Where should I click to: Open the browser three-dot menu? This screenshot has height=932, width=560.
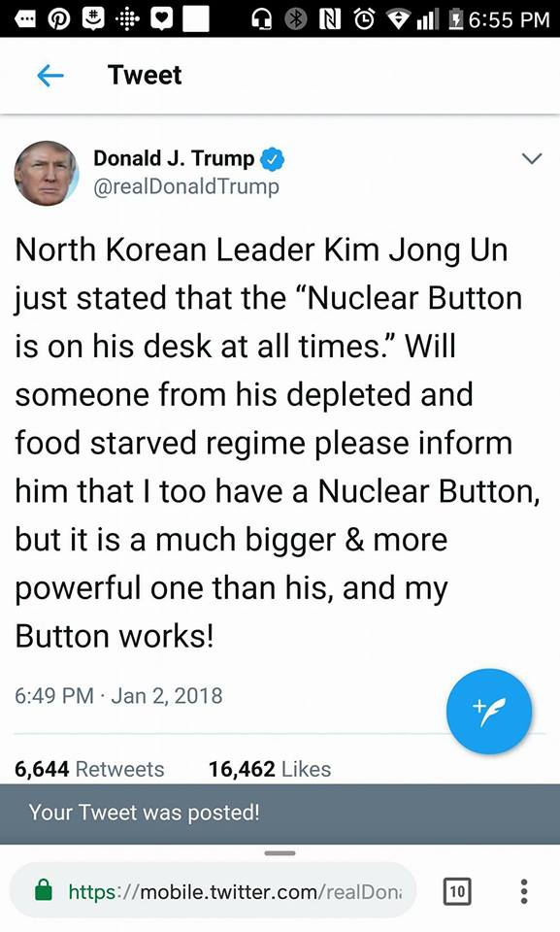[x=523, y=891]
